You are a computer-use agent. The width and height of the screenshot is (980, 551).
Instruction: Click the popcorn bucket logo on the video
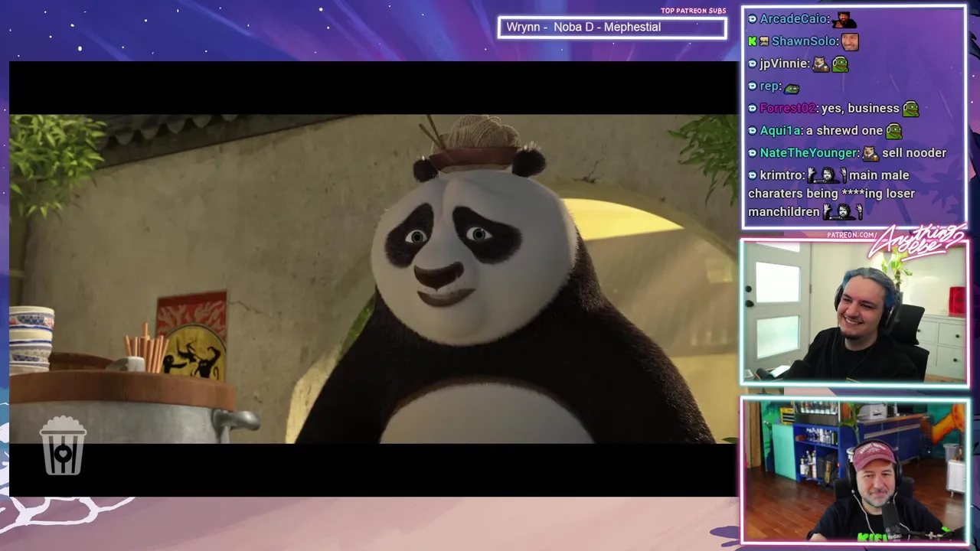tap(63, 445)
